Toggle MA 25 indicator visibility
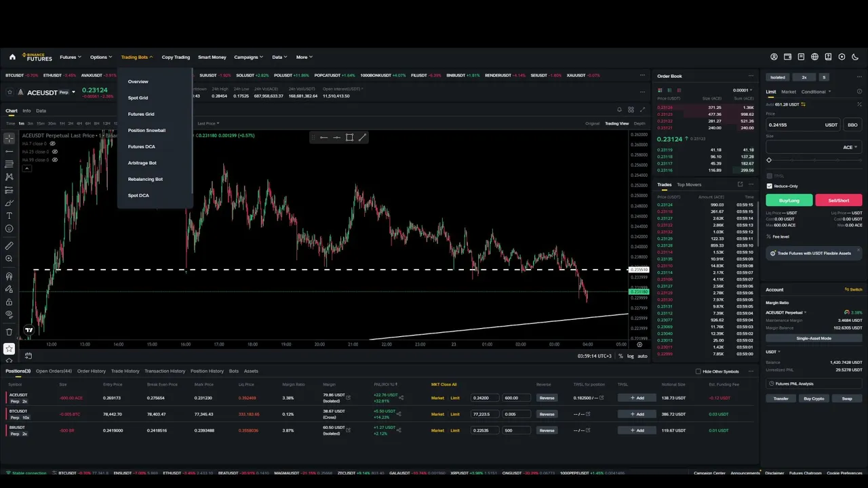The image size is (868, 488). (x=54, y=152)
